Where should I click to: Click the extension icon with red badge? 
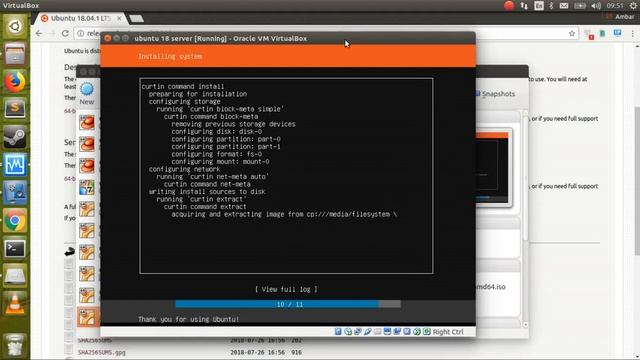(x=588, y=34)
